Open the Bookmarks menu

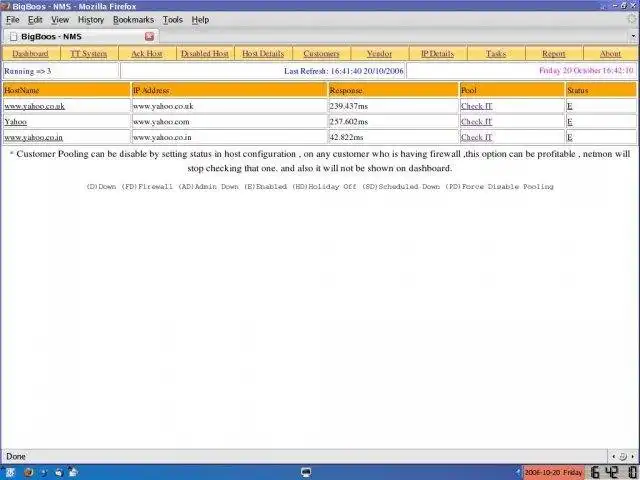[133, 20]
